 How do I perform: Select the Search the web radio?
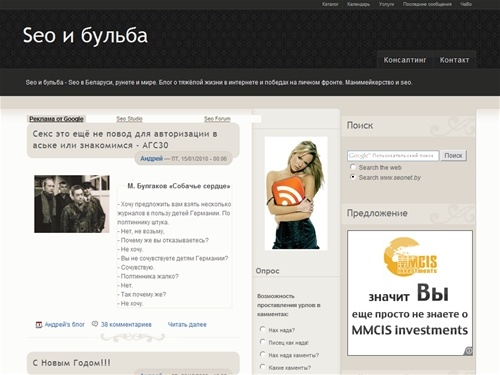click(x=353, y=167)
